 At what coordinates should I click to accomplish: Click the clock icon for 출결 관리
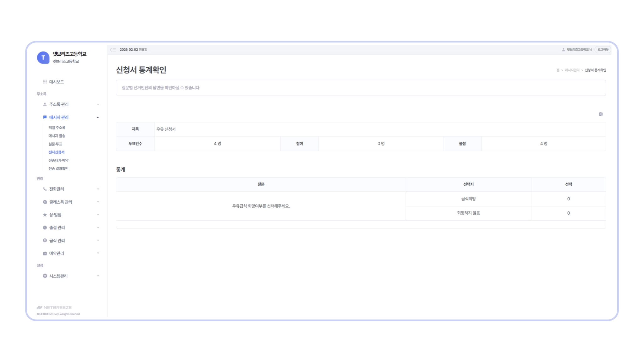click(45, 228)
